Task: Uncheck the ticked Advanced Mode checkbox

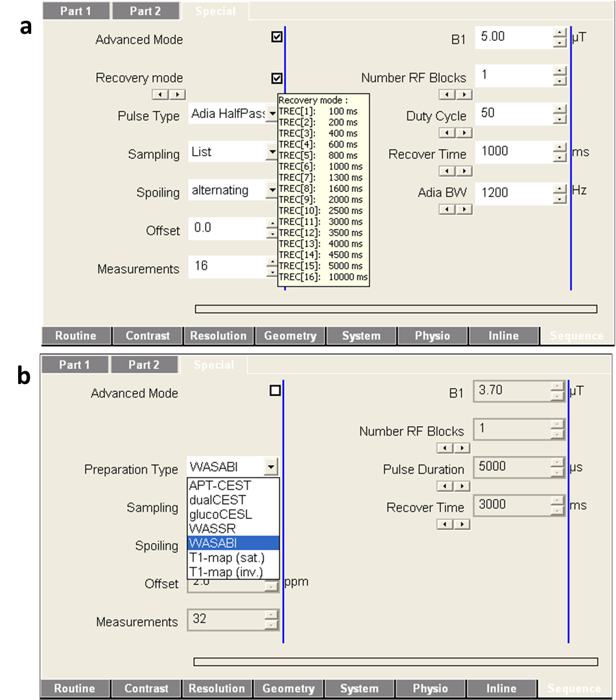Action: click(x=277, y=38)
